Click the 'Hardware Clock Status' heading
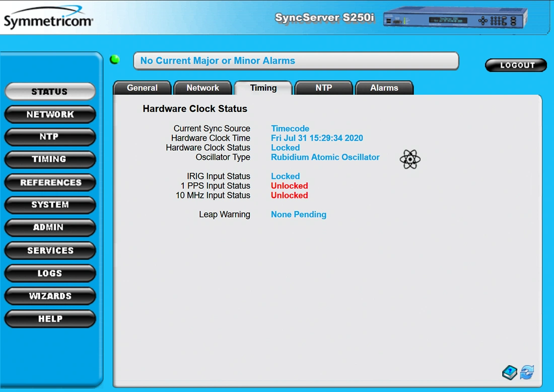The width and height of the screenshot is (554, 392). [195, 108]
